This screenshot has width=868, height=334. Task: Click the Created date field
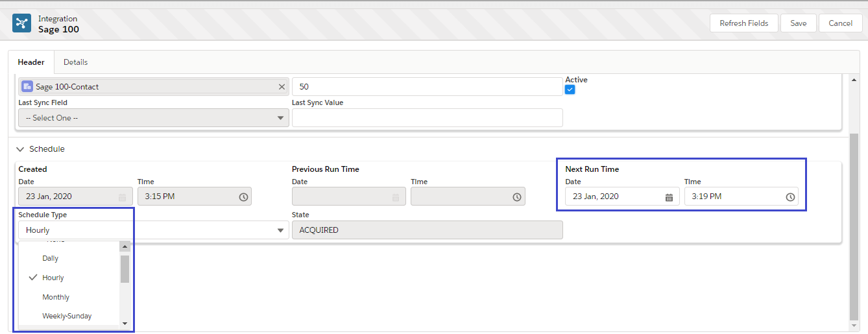[x=75, y=197]
